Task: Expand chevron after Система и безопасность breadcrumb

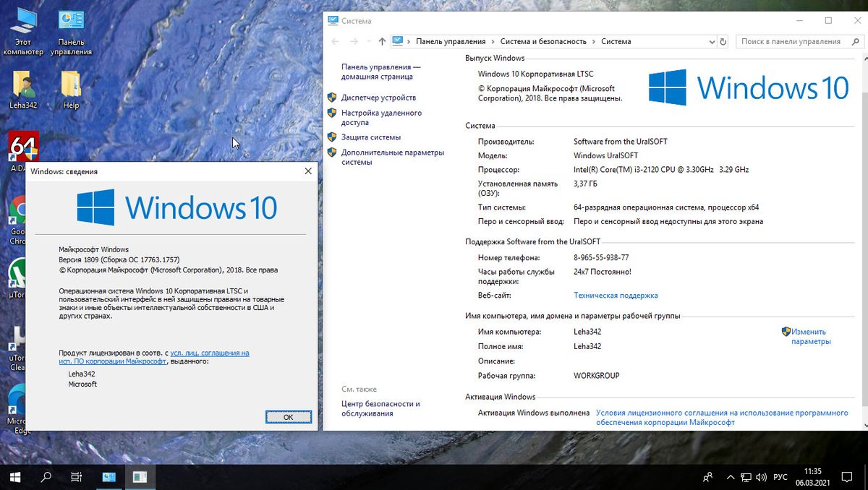Action: click(x=594, y=42)
